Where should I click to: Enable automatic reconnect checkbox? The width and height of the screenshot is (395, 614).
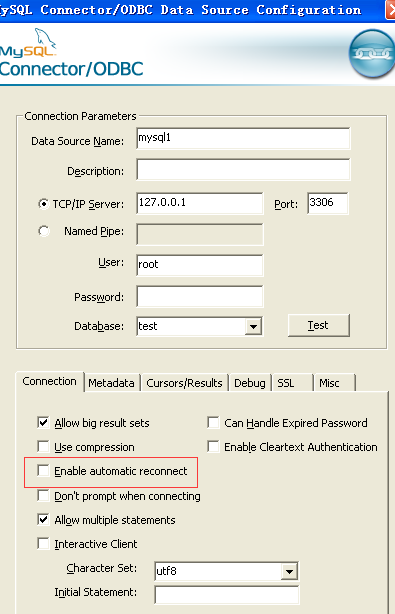(x=43, y=470)
